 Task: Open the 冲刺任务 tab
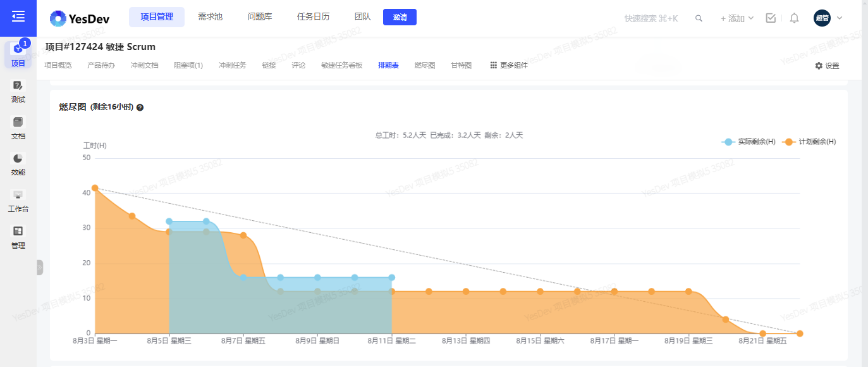[x=233, y=65]
